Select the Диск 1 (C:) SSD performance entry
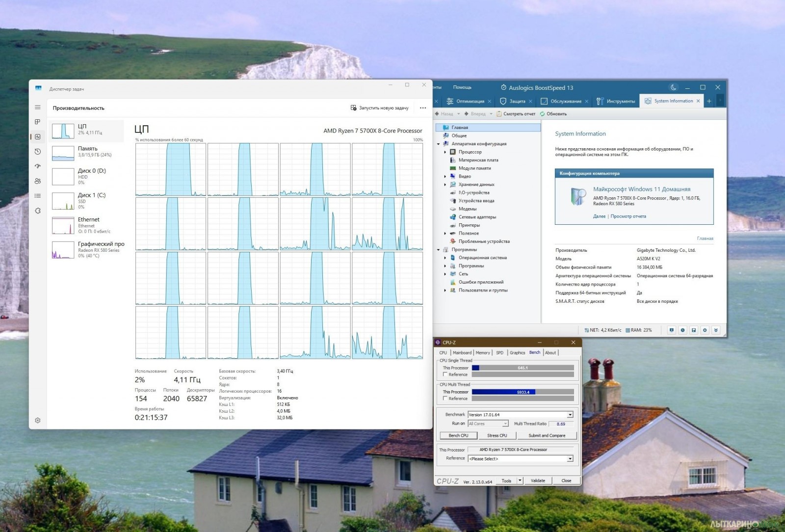Screen dimensions: 785x532 (86, 201)
